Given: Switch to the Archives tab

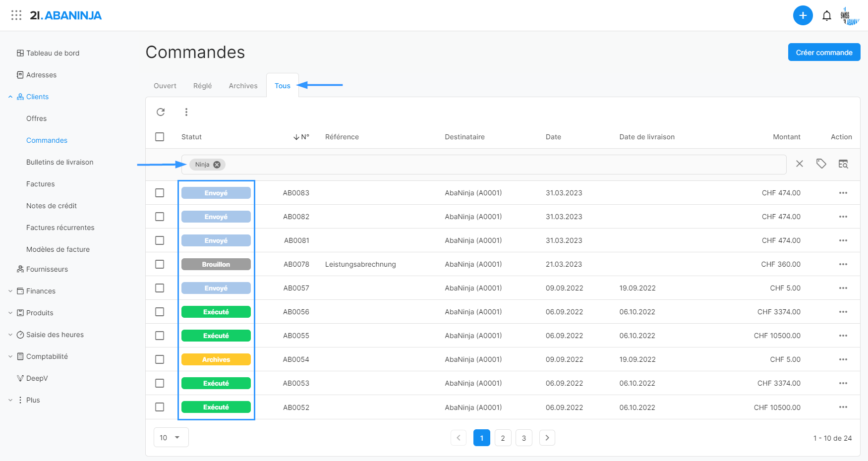Looking at the screenshot, I should 243,86.
